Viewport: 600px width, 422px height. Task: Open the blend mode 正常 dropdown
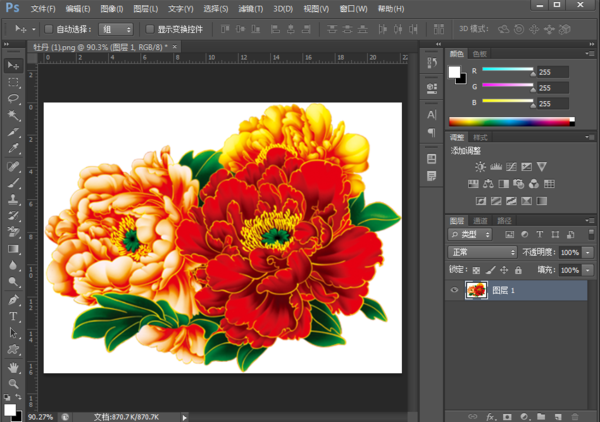pyautogui.click(x=484, y=252)
